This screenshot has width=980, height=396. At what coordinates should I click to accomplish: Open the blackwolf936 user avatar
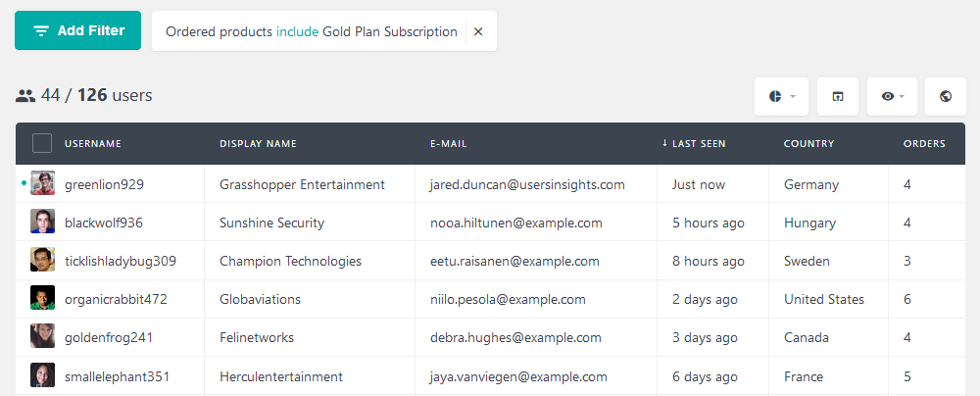tap(42, 222)
